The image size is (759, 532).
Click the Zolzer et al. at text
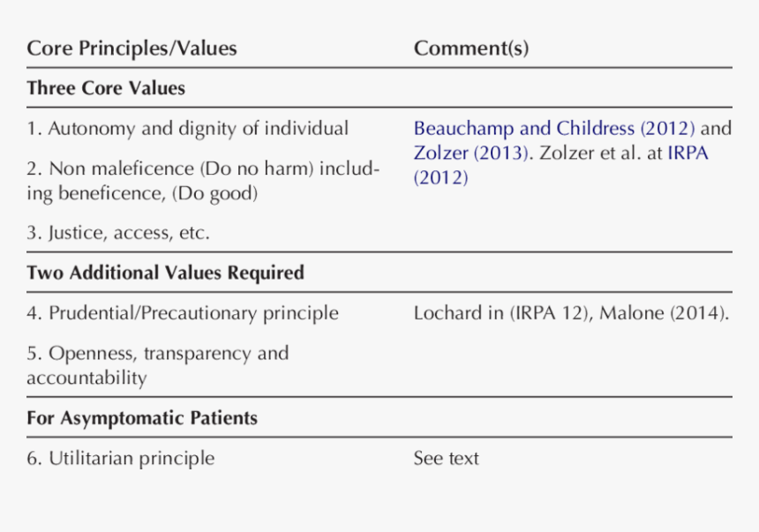click(x=598, y=153)
